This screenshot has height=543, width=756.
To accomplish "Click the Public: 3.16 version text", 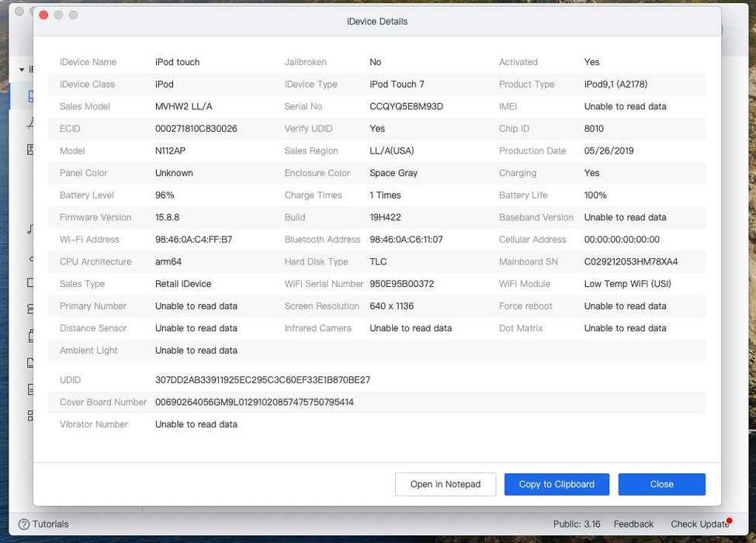I will (x=577, y=524).
